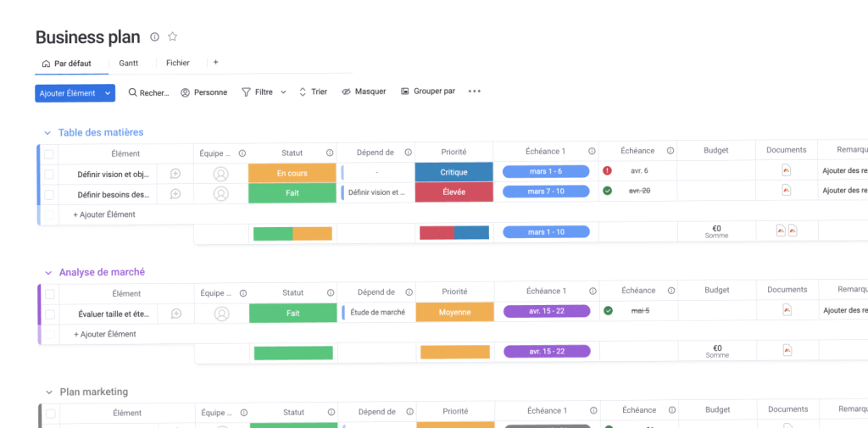868x428 pixels.
Task: Open the Grouper par option
Action: click(428, 91)
